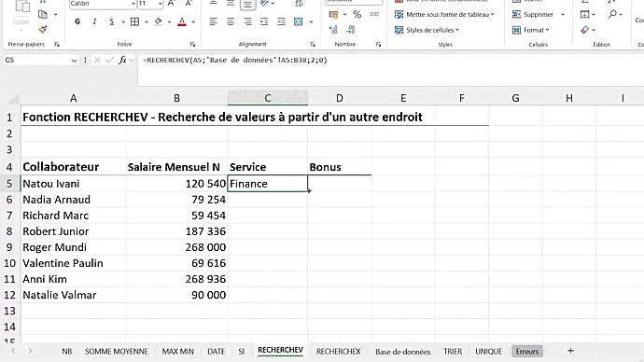Click the RECHERCHEV formula in formula bar
644x362 pixels.
coord(235,60)
